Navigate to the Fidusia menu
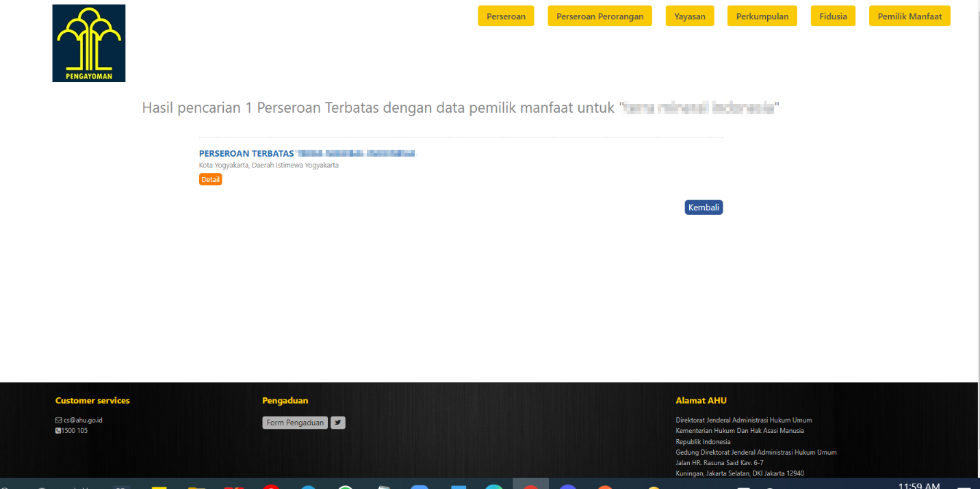 833,16
